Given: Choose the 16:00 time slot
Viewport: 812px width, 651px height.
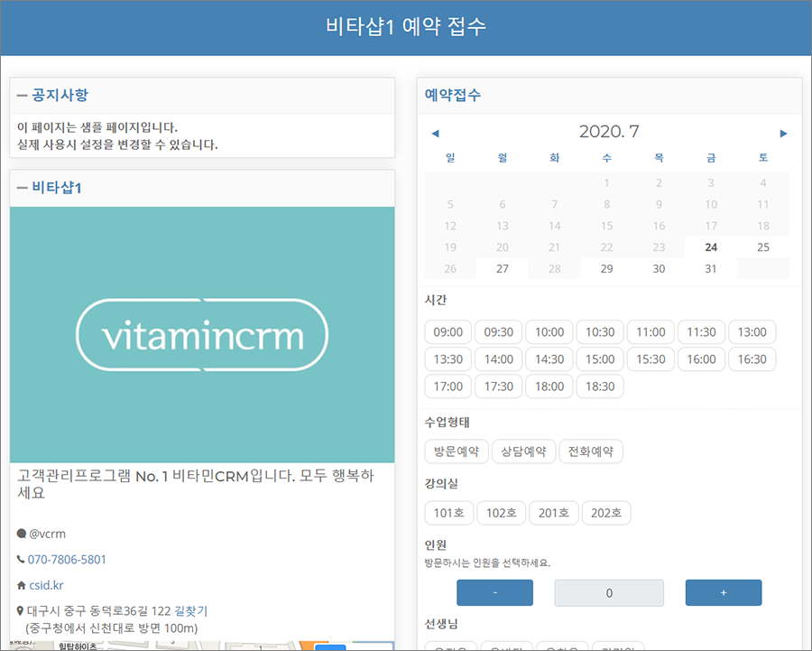Looking at the screenshot, I should pyautogui.click(x=701, y=359).
